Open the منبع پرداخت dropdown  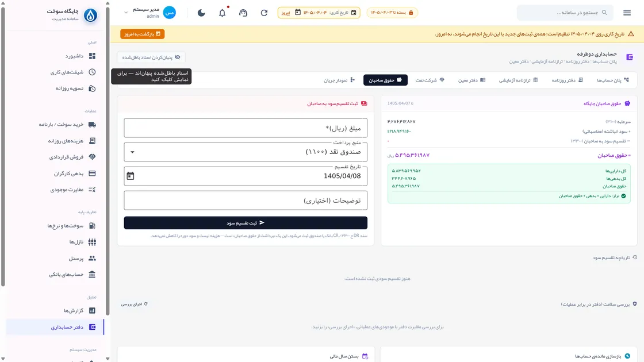[246, 152]
